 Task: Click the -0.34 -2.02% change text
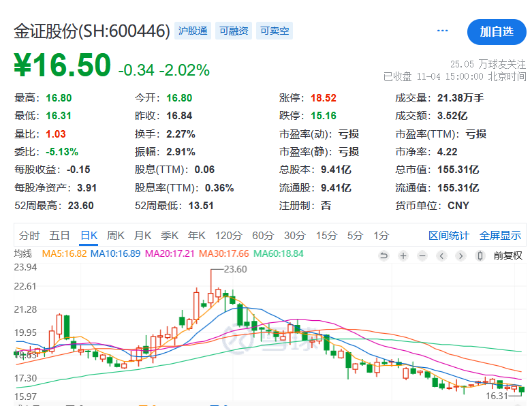(x=164, y=70)
